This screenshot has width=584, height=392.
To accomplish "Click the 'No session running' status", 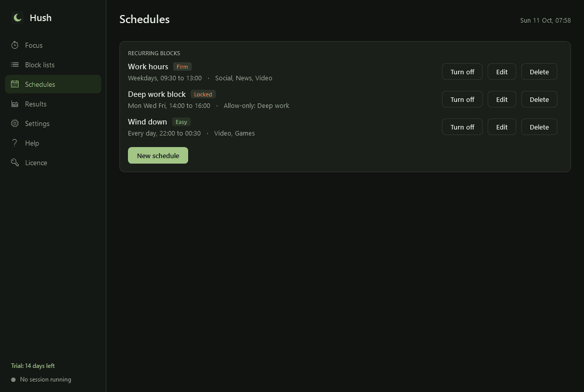I will point(46,380).
